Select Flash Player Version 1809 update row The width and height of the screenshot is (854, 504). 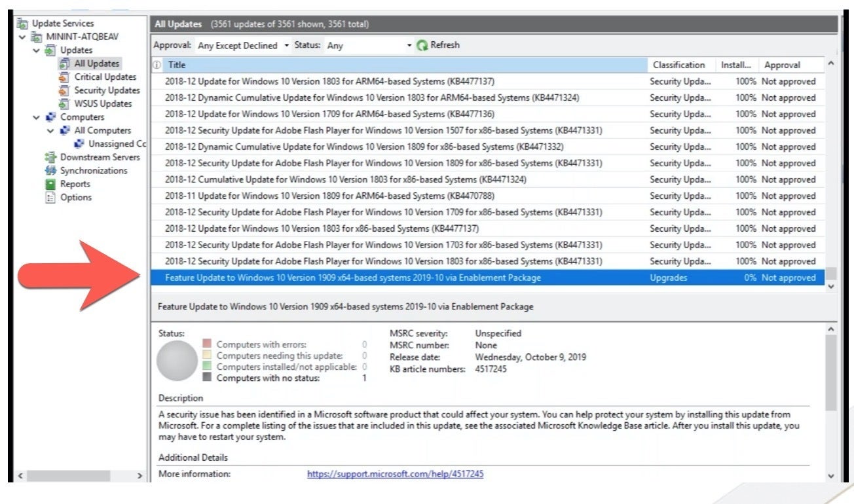tap(487, 164)
